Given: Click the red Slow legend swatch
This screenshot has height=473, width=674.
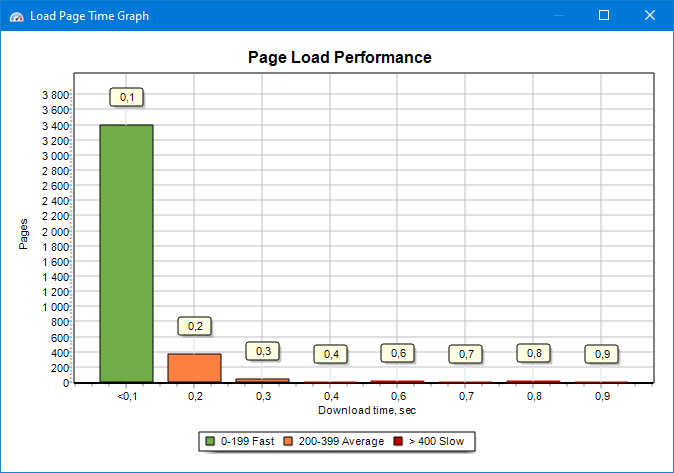Looking at the screenshot, I should pyautogui.click(x=398, y=441).
